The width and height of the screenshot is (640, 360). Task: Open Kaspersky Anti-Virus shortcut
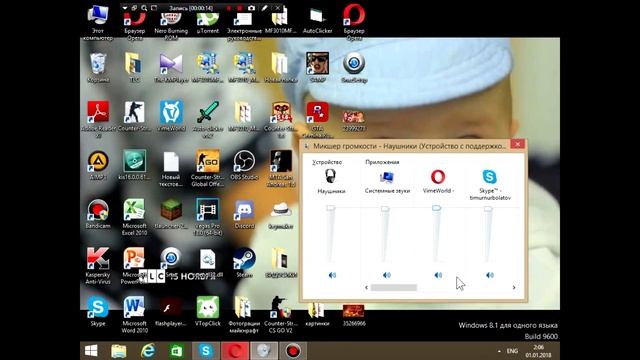pos(98,265)
